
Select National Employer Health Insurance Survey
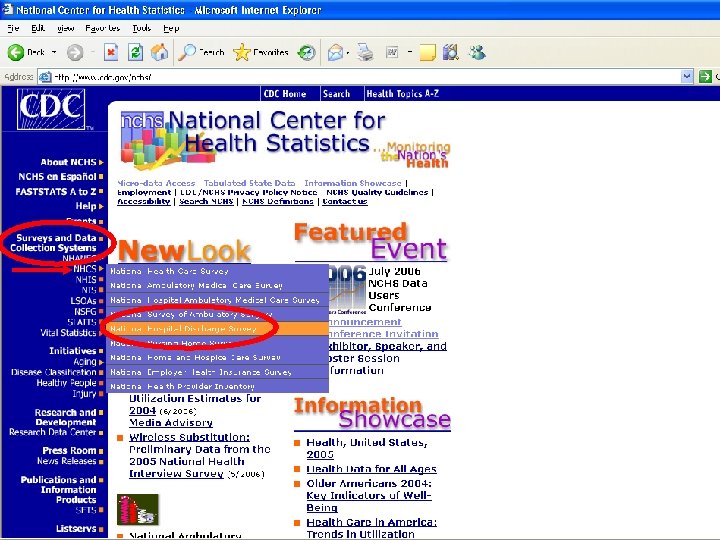tap(218, 372)
